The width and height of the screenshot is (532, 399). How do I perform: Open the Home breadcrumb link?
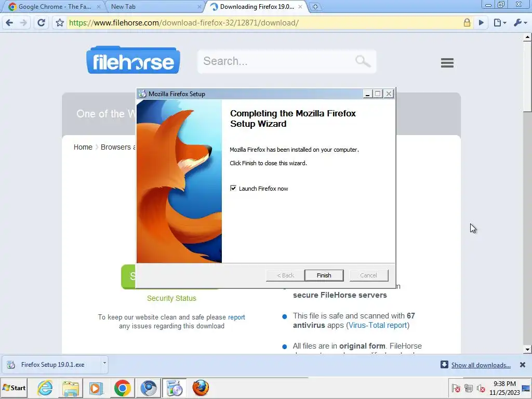click(x=83, y=147)
